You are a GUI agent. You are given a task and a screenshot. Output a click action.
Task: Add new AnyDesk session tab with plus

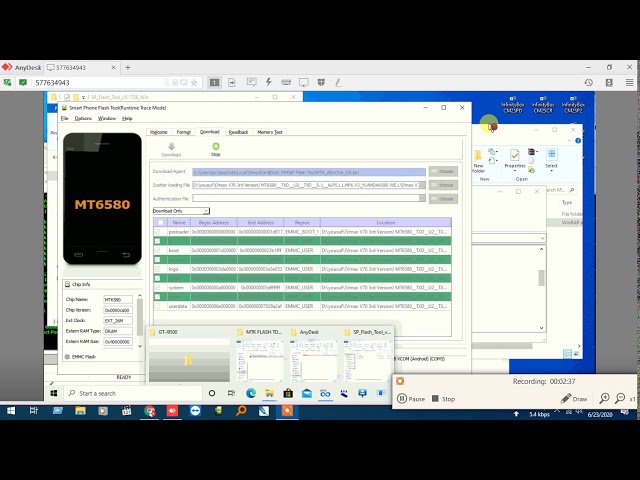pos(128,67)
